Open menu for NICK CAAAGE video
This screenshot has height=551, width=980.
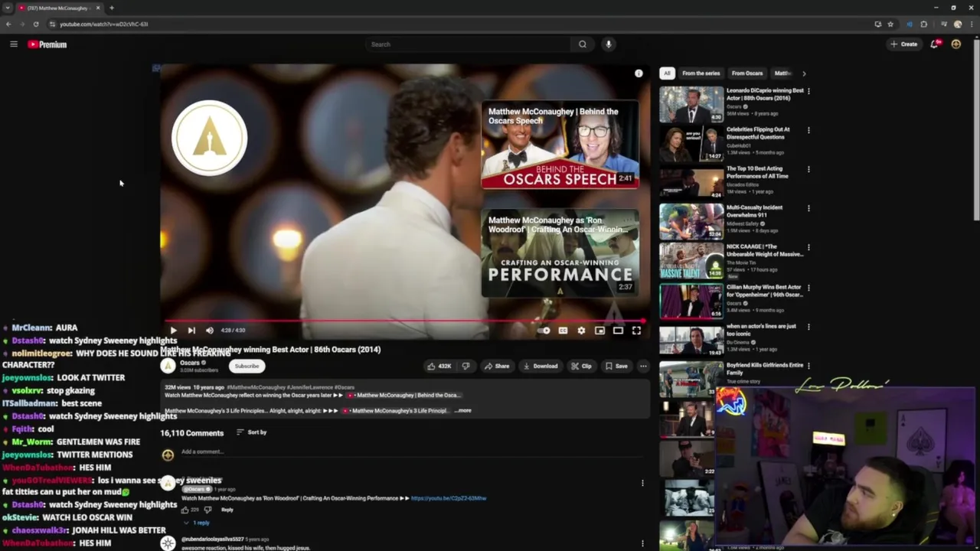808,248
